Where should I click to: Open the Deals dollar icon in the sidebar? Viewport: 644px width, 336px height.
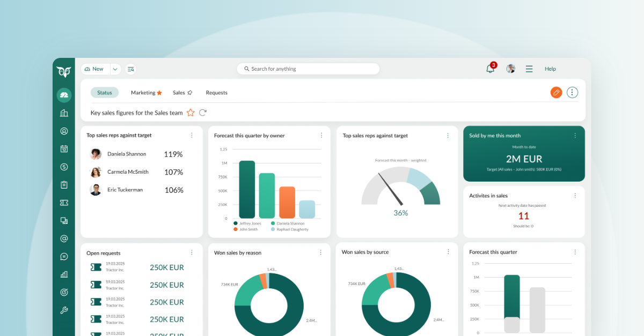(x=64, y=167)
